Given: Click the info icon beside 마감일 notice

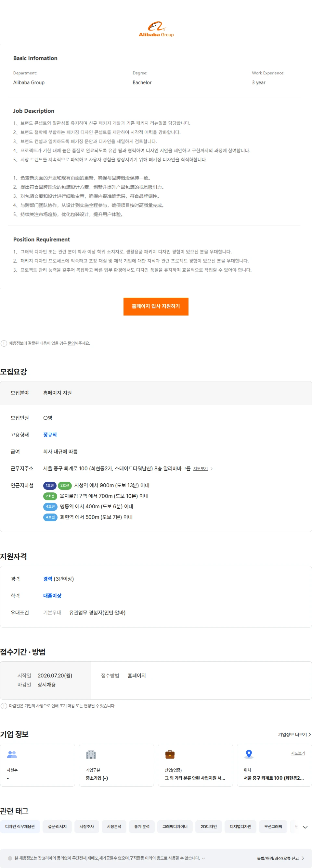Looking at the screenshot, I should tap(4, 706).
